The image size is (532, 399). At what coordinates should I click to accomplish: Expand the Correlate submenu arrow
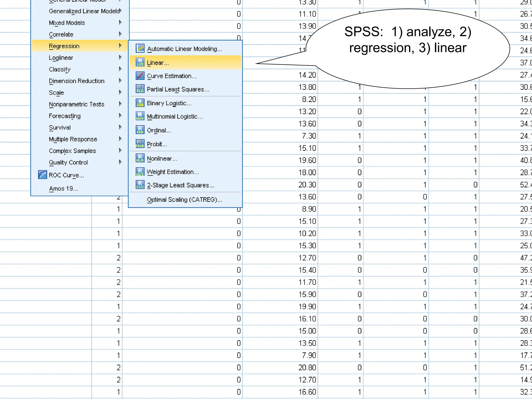(120, 34)
